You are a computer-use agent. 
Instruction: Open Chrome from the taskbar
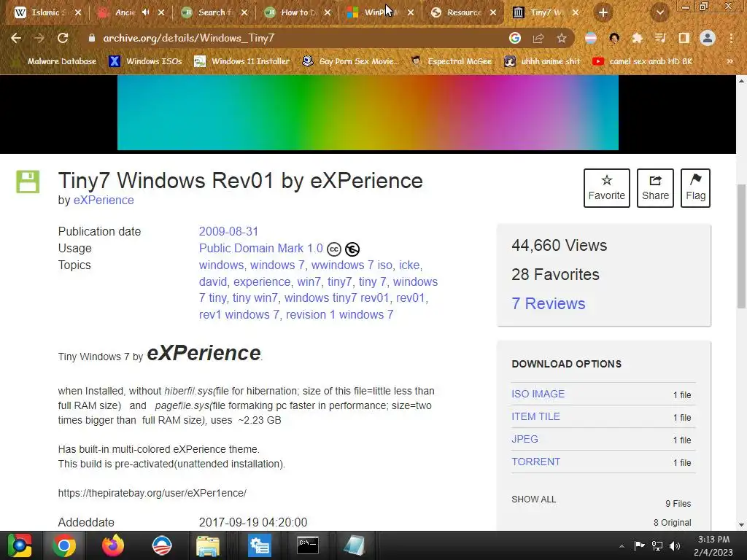[64, 545]
